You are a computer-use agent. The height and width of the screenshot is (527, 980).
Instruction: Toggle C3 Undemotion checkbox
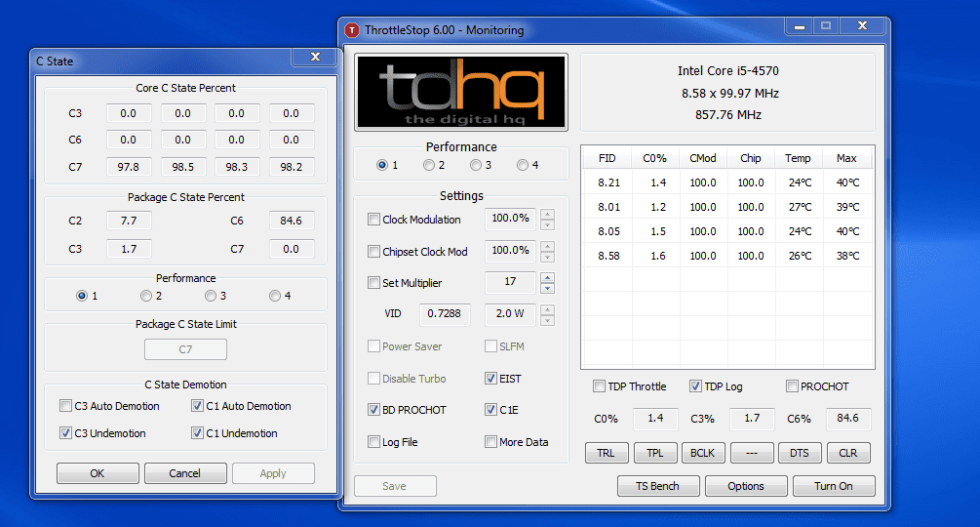(x=65, y=432)
